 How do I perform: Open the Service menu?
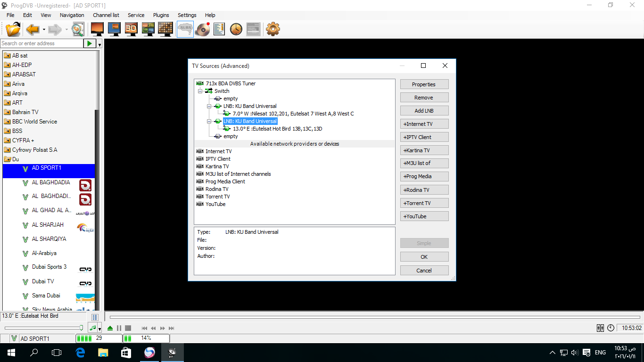click(136, 15)
